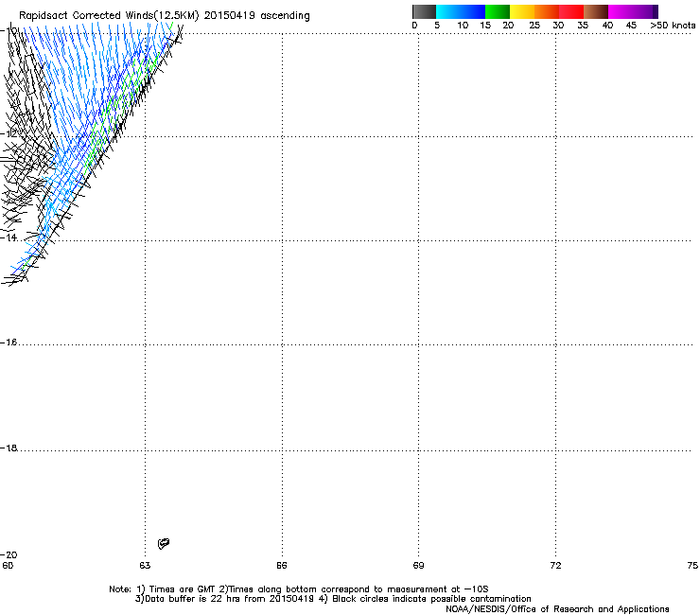Click the word 'ascending' in the title

pos(285,16)
